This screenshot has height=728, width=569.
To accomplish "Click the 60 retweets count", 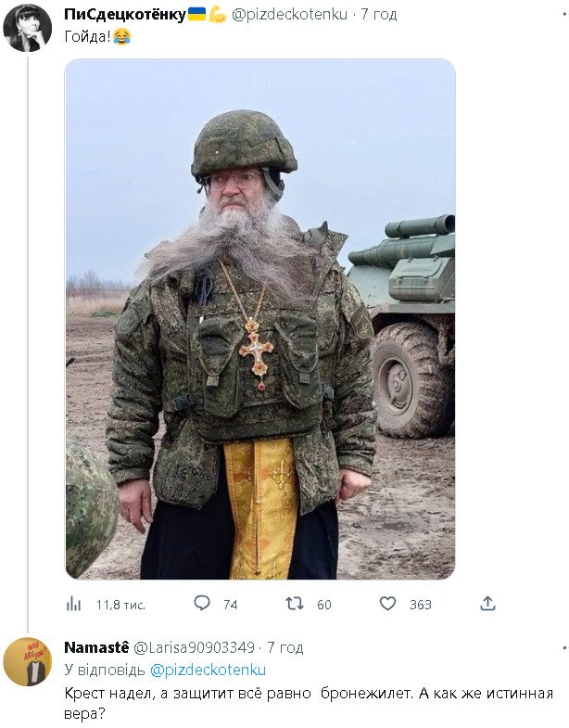I will tap(324, 605).
